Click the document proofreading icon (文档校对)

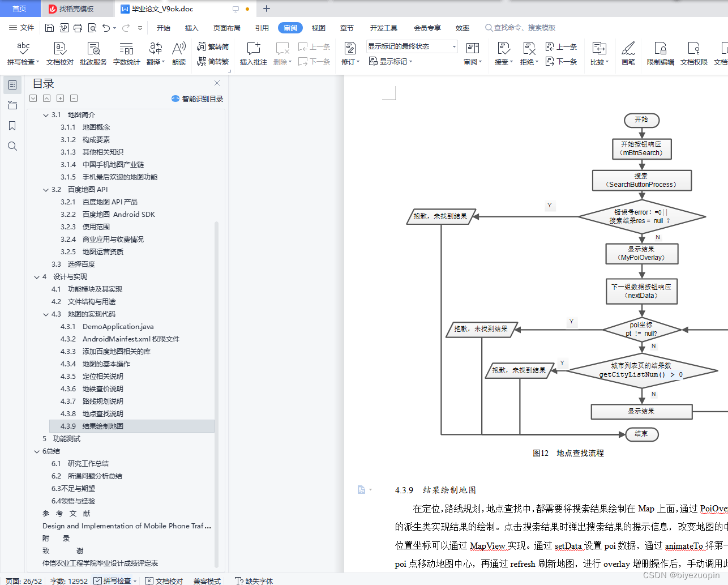coord(60,54)
